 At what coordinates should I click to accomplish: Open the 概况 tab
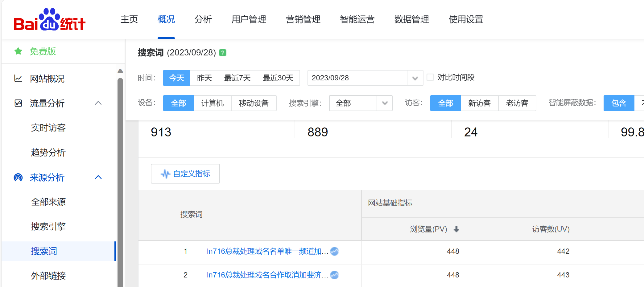[166, 19]
